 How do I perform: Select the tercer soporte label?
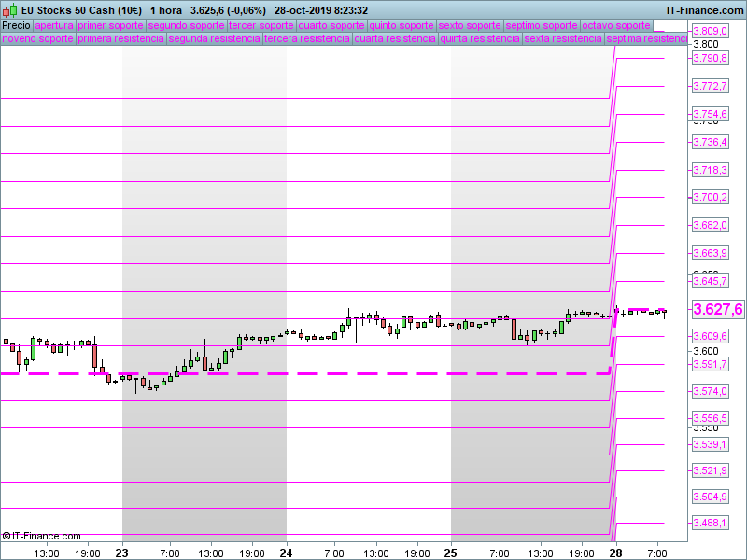point(261,25)
